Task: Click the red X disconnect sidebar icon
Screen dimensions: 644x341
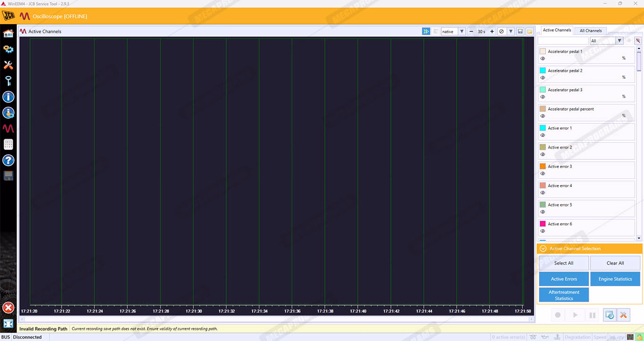Action: pos(8,308)
